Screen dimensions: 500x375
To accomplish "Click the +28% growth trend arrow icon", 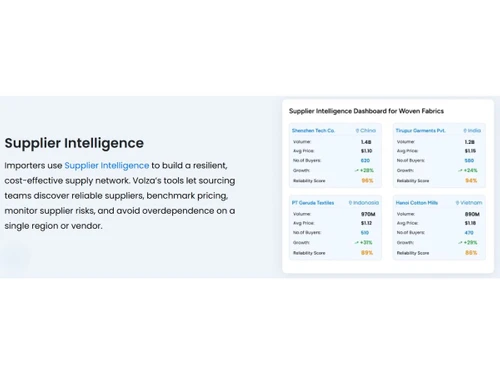I will (x=356, y=170).
